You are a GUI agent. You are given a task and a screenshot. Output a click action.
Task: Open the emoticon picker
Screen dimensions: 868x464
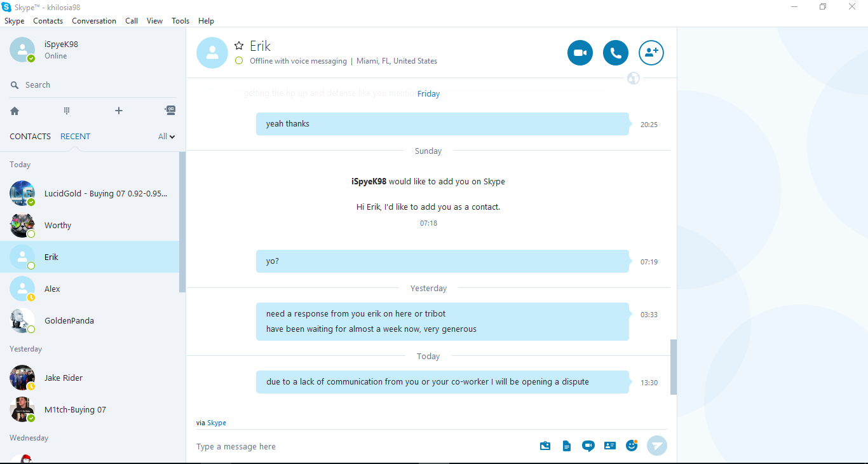pyautogui.click(x=632, y=446)
